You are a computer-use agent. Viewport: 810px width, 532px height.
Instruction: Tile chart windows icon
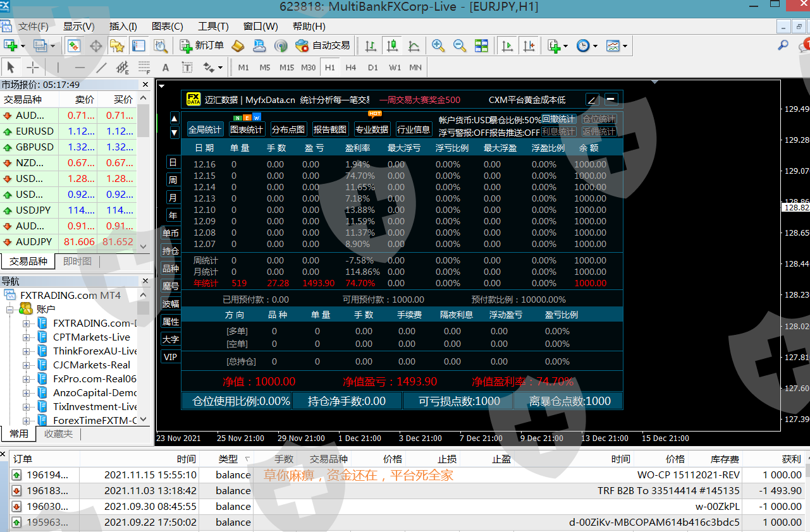[x=482, y=45]
